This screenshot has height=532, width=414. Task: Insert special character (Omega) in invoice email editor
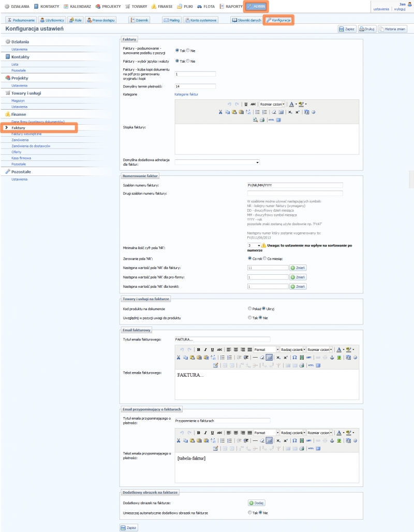294,357
